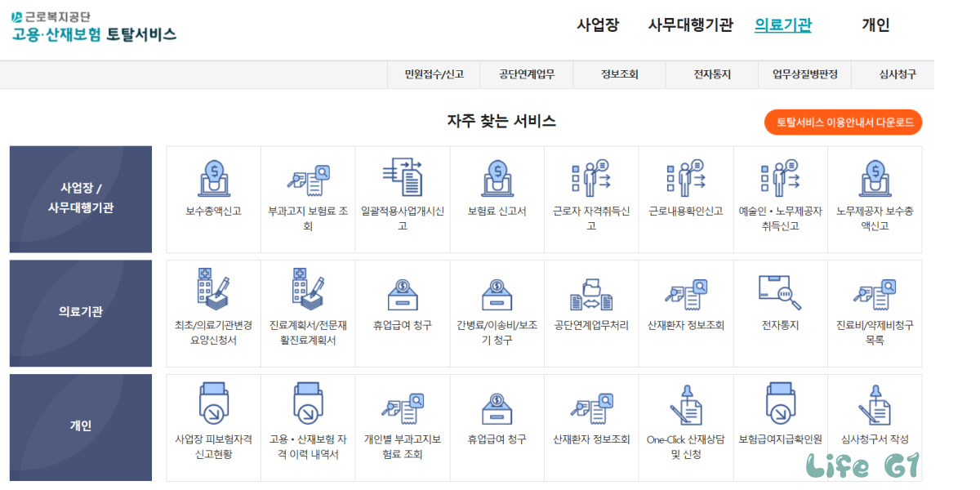Select the 근로내용확인신고 icon
The height and width of the screenshot is (490, 980).
pos(686,178)
